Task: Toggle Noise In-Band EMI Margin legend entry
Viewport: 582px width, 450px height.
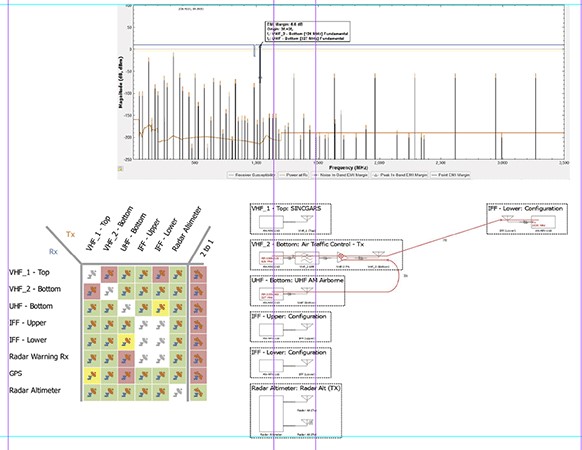Action: (340, 175)
